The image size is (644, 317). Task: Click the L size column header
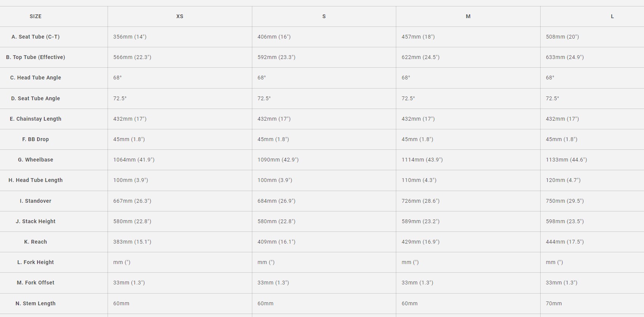[x=612, y=16]
